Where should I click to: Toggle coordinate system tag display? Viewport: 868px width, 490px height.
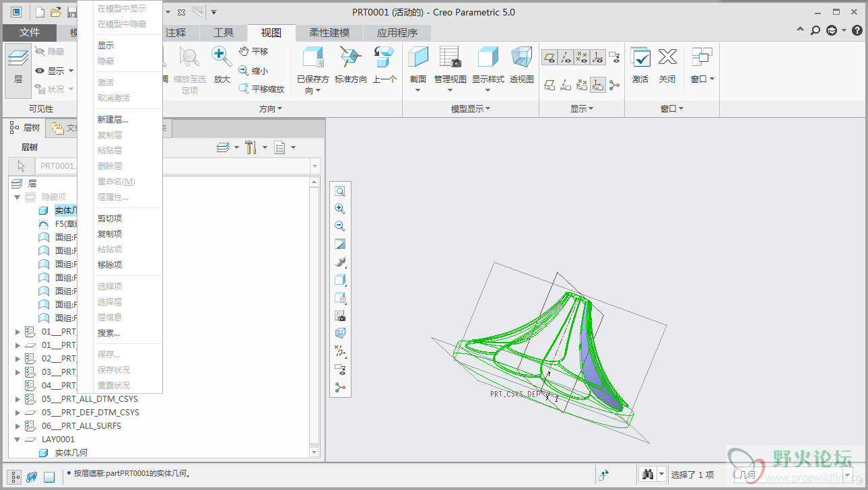pos(598,85)
